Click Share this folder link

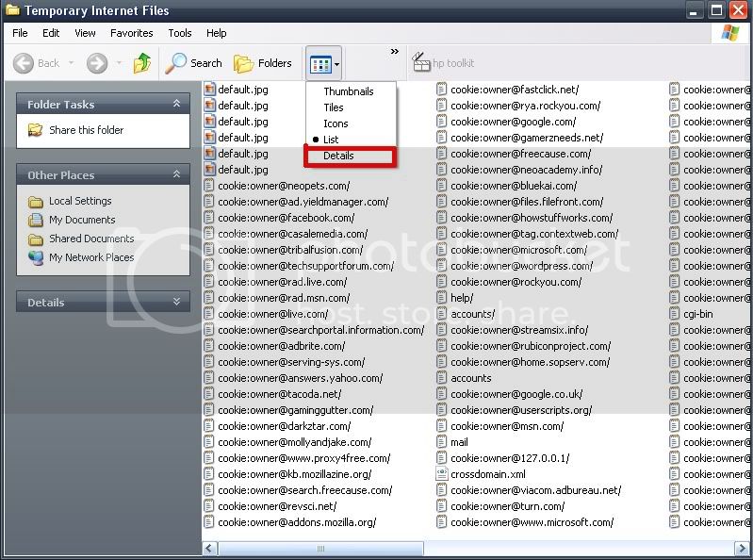point(86,130)
